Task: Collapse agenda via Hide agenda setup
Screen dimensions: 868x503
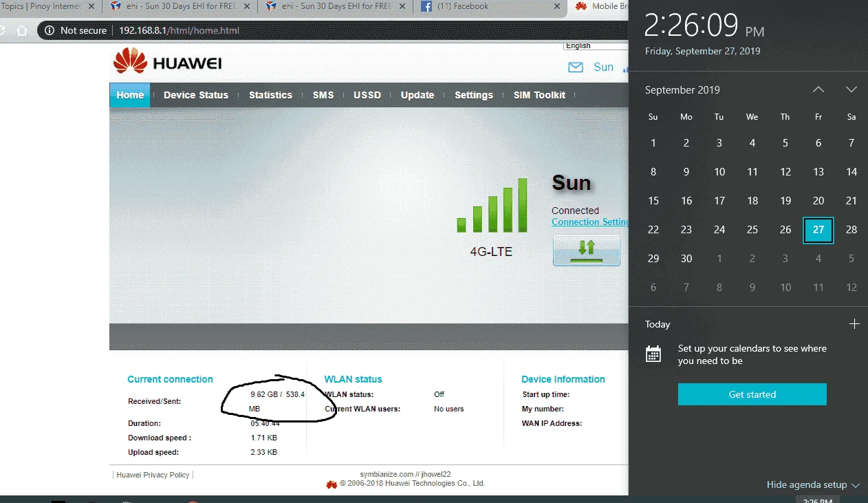Action: [x=813, y=485]
